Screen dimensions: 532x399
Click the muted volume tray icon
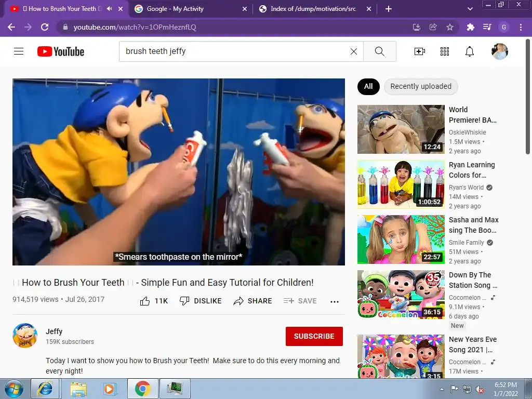click(480, 390)
